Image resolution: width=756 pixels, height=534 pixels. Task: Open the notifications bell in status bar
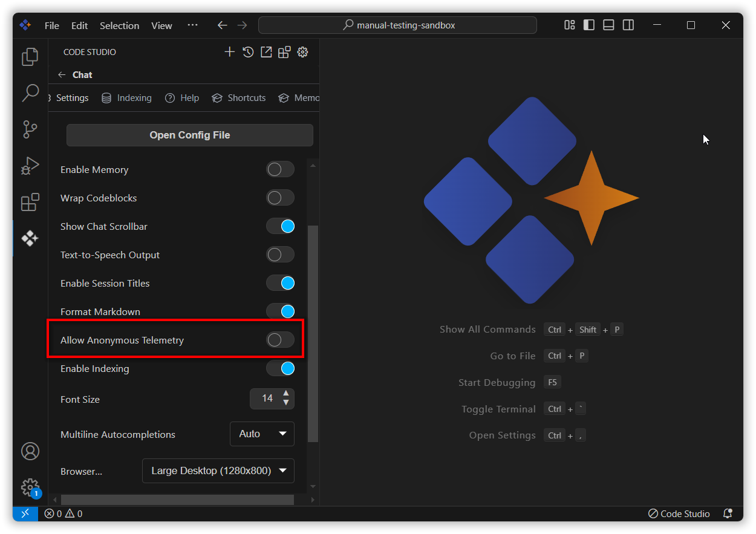[x=728, y=514]
